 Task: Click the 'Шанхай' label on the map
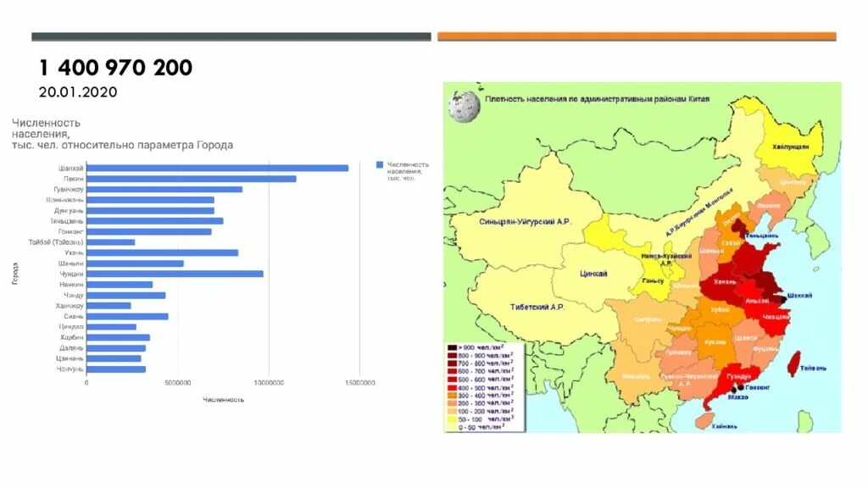pos(799,296)
